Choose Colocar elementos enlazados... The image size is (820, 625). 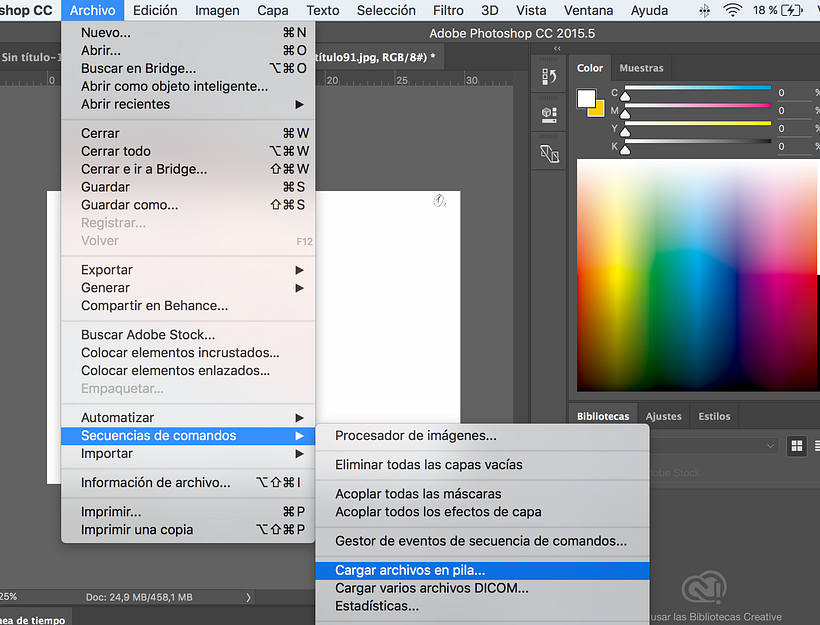(x=188, y=371)
